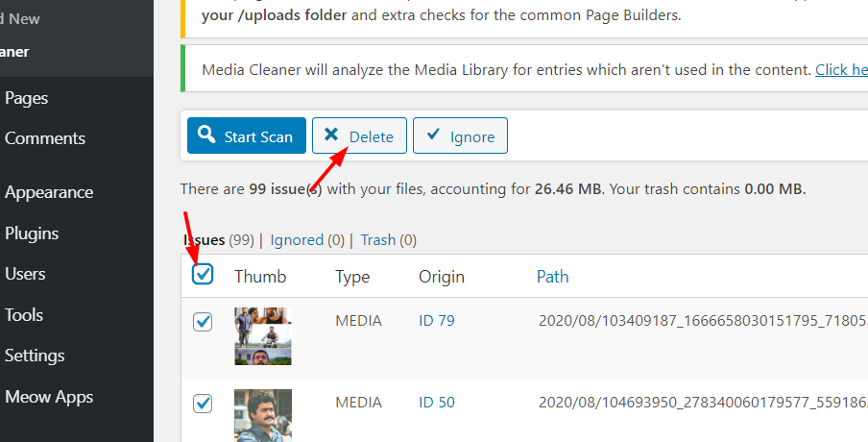Go to Plugins in the sidebar
Image resolution: width=868 pixels, height=442 pixels.
[x=32, y=233]
